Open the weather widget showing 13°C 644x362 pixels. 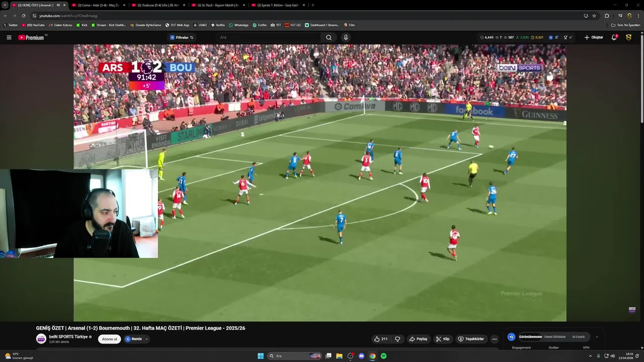tap(19, 356)
